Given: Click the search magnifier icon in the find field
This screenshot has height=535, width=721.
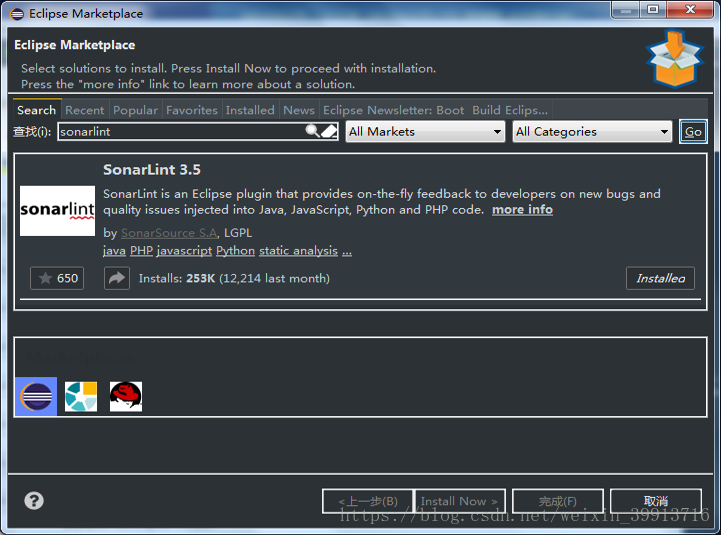Looking at the screenshot, I should click(x=312, y=131).
